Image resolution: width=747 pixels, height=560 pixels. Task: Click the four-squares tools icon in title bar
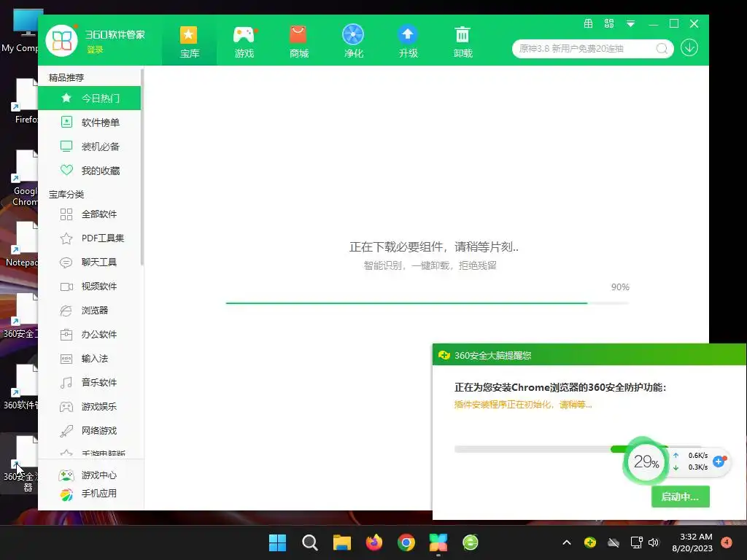[609, 23]
